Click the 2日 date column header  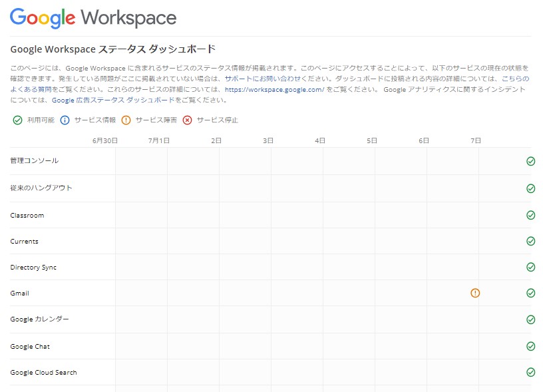pos(216,140)
